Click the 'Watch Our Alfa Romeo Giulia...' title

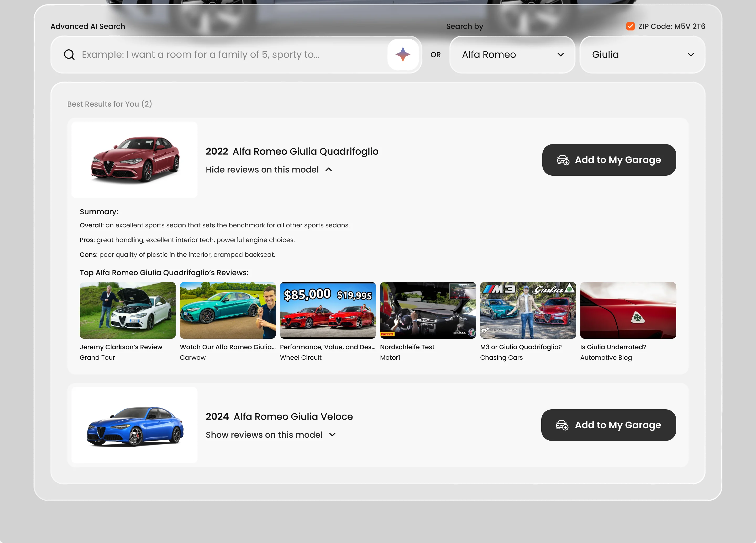[228, 347]
